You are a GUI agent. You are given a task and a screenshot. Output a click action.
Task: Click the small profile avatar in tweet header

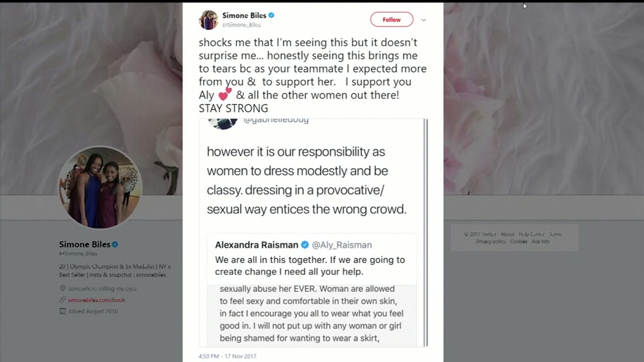tap(208, 20)
